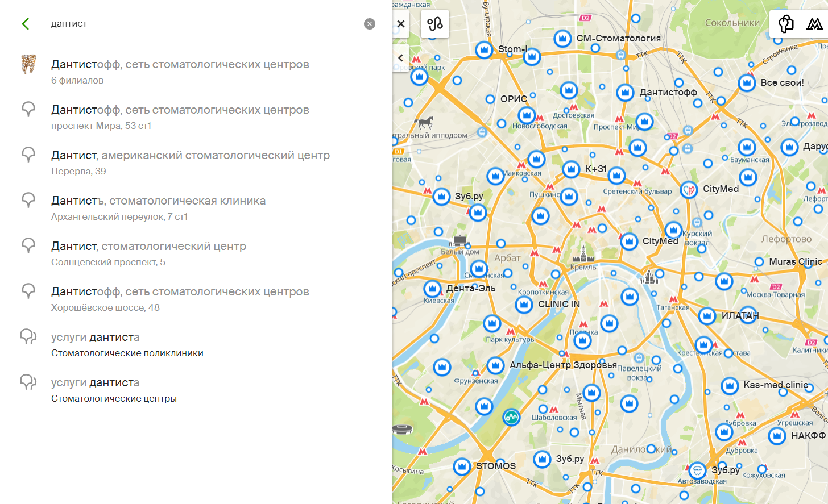Click the Дента-Эль marker near Киевская

[432, 289]
